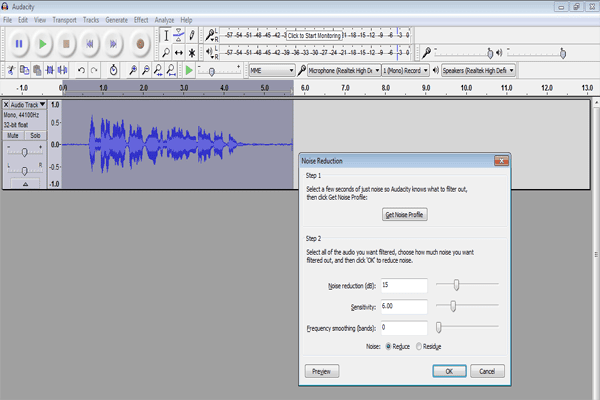Viewport: 600px width, 400px height.
Task: Click the Redo arrow icon
Action: 94,70
